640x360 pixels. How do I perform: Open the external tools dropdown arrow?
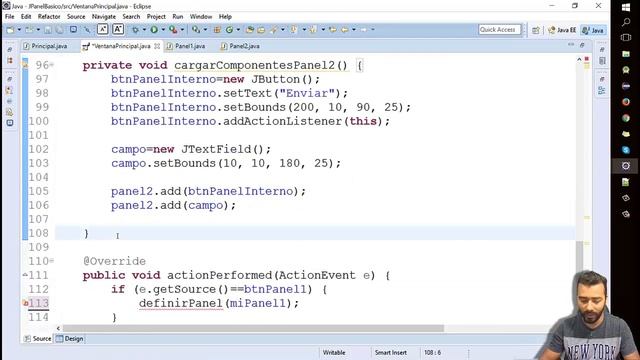tap(182, 29)
